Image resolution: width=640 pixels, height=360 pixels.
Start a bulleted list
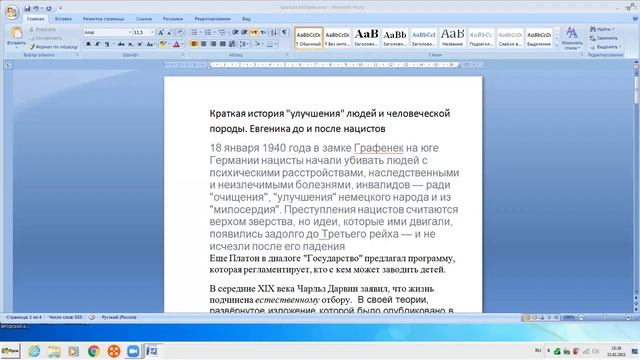click(x=194, y=33)
